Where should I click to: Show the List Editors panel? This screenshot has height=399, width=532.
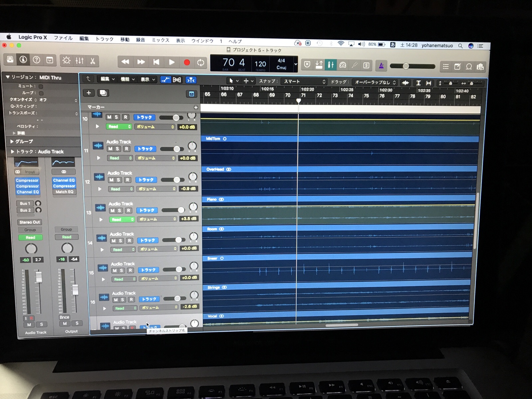tap(446, 66)
